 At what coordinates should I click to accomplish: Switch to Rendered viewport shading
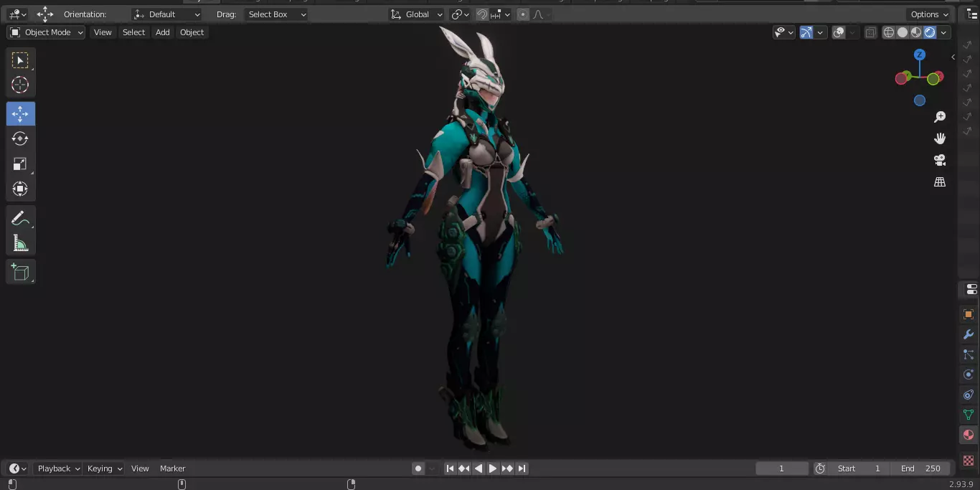coord(930,32)
